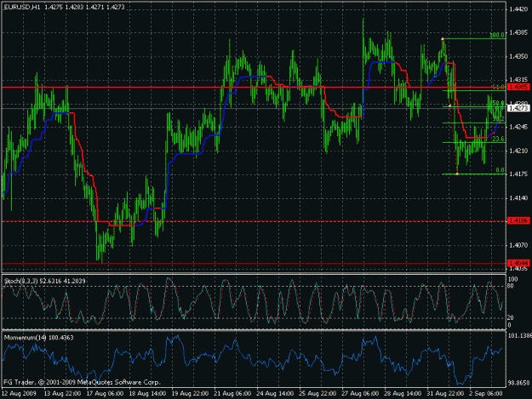The width and height of the screenshot is (532, 399).
Task: Click the 1.4140 price axis label
Action: 518,197
